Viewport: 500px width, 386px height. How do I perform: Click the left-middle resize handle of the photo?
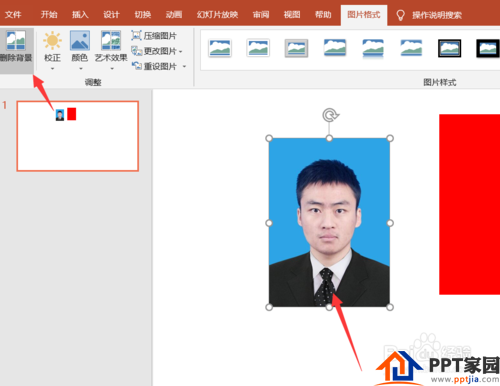point(269,223)
